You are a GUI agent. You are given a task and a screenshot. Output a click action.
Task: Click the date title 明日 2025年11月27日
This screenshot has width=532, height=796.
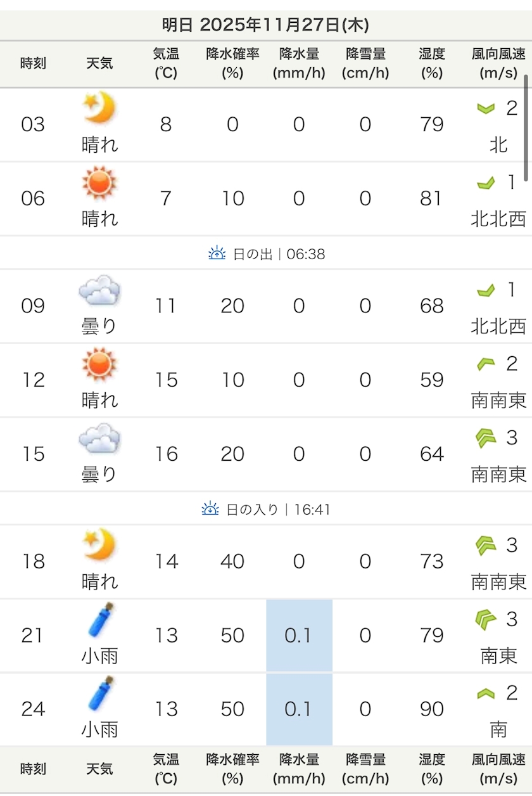pos(265,25)
